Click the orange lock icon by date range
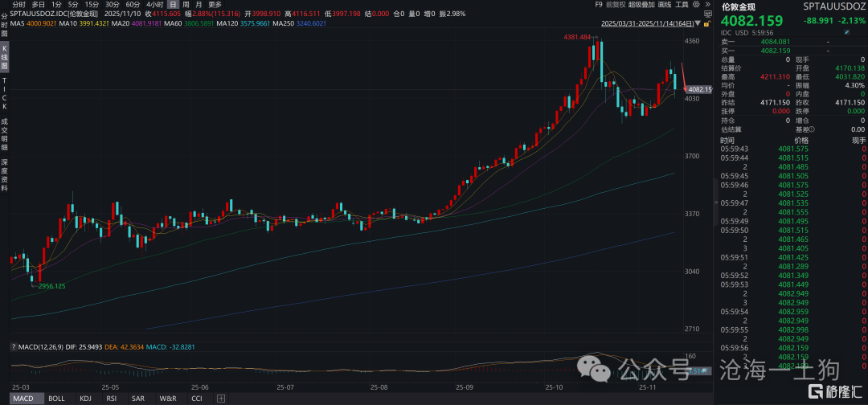Image resolution: width=868 pixels, height=405 pixels. pyautogui.click(x=706, y=23)
